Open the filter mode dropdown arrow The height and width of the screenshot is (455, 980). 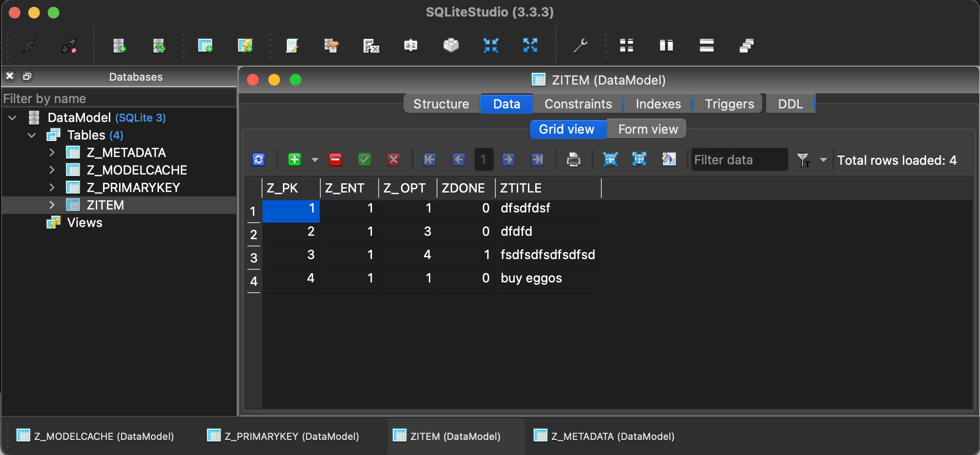(x=823, y=159)
